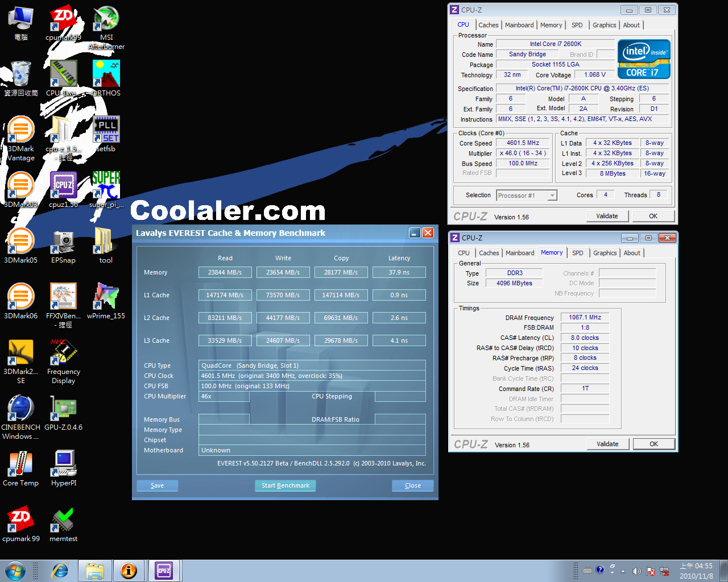728x582 pixels.
Task: Click Close button in EVEREST window
Action: [x=412, y=485]
